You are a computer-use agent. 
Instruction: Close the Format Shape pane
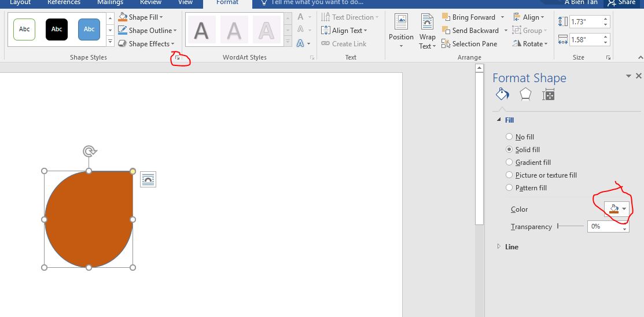point(639,76)
